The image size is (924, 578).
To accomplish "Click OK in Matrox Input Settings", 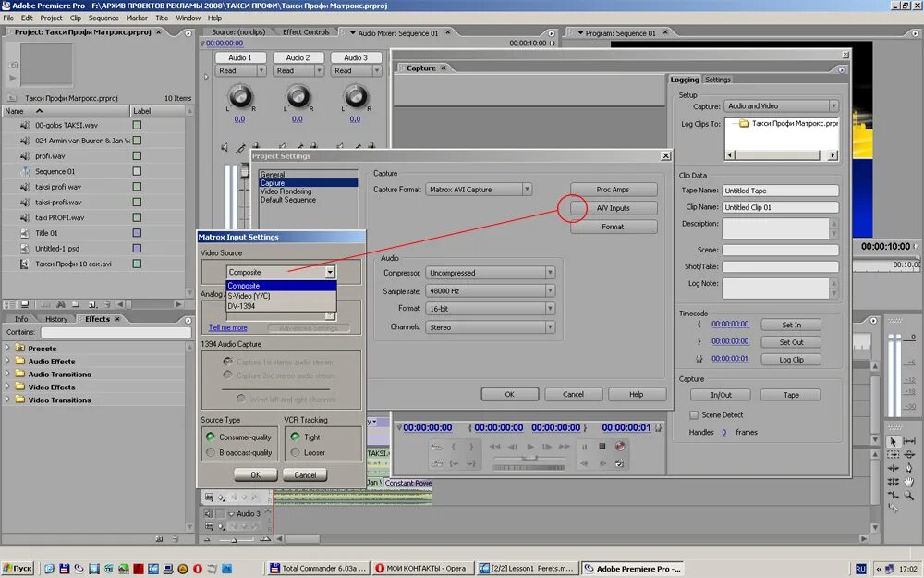I will pos(255,474).
